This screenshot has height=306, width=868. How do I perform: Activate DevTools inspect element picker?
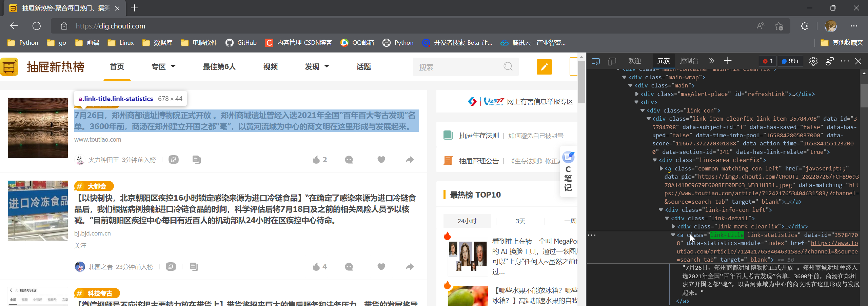596,61
